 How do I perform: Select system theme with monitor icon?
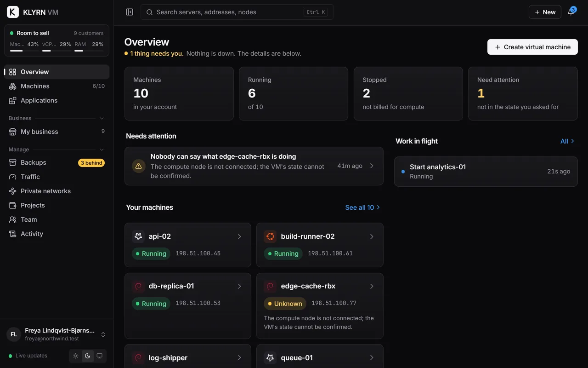tap(99, 356)
